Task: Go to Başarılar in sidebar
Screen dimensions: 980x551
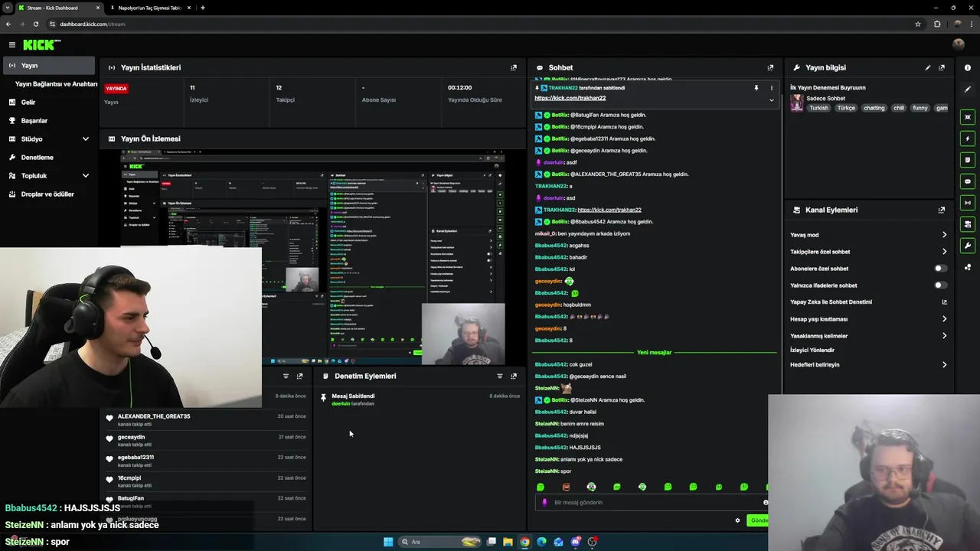Action: 49,121
